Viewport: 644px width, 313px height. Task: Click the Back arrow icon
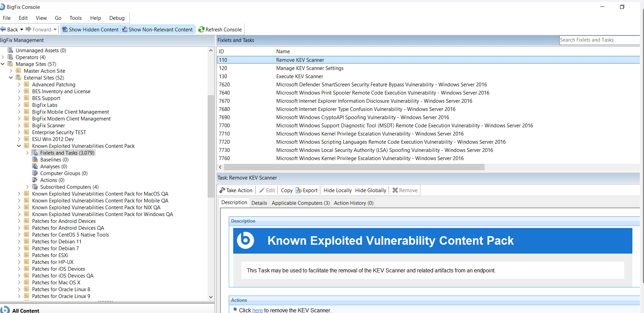tap(3, 29)
